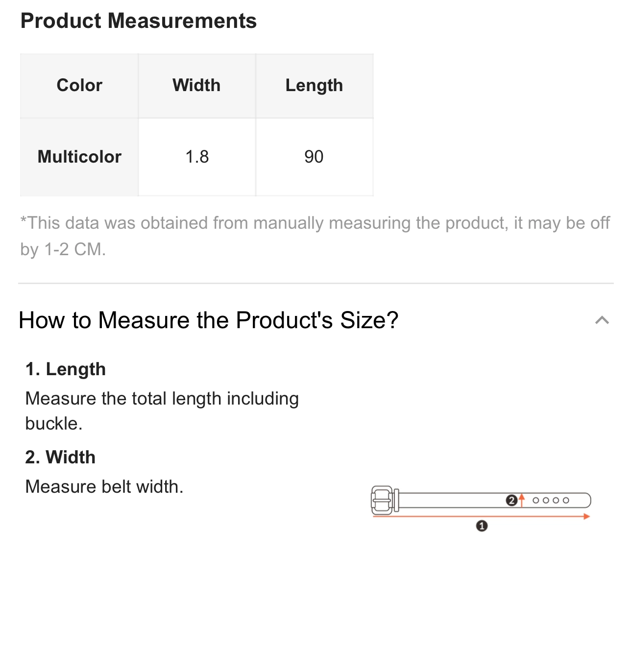The image size is (632, 672).
Task: Click the Product Measurements heading
Action: click(x=139, y=21)
